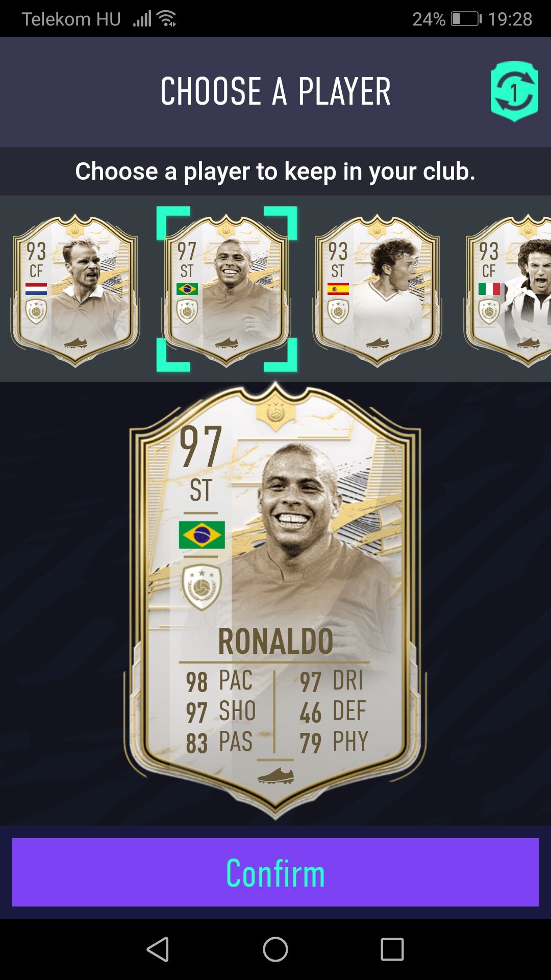Tap the 97 rating on large card
Viewport: 551px width, 980px height.
[x=201, y=447]
